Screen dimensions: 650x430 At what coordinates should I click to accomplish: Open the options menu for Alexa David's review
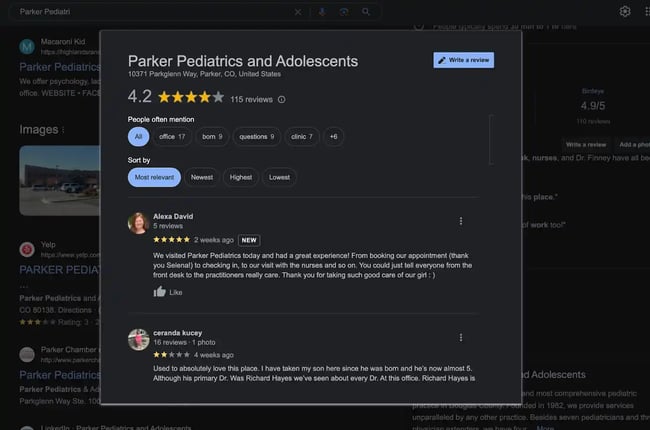pos(460,221)
